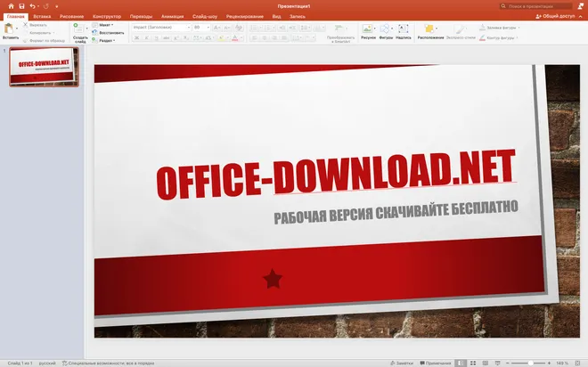Expand the Макет layout dropdown
This screenshot has height=367, width=588.
click(x=102, y=25)
